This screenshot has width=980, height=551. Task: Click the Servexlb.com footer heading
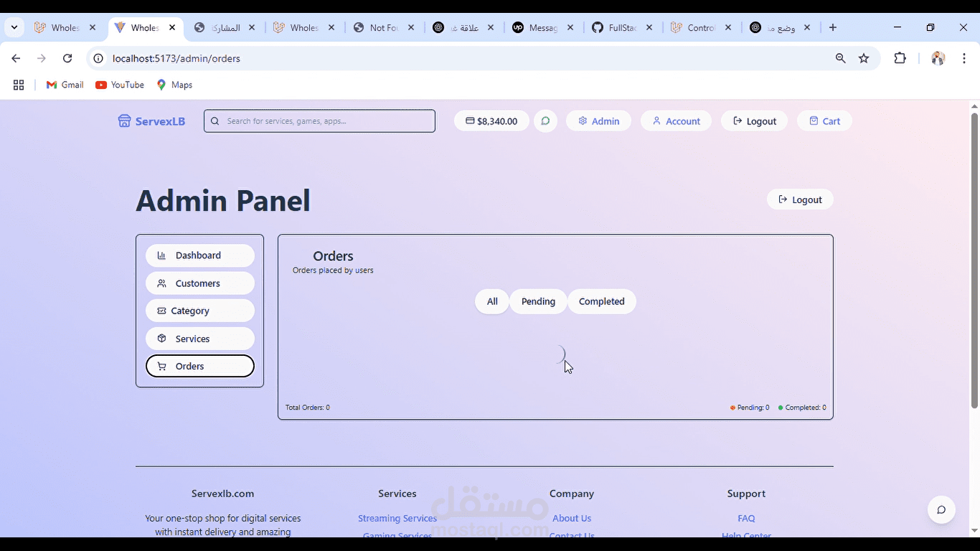[x=222, y=494]
